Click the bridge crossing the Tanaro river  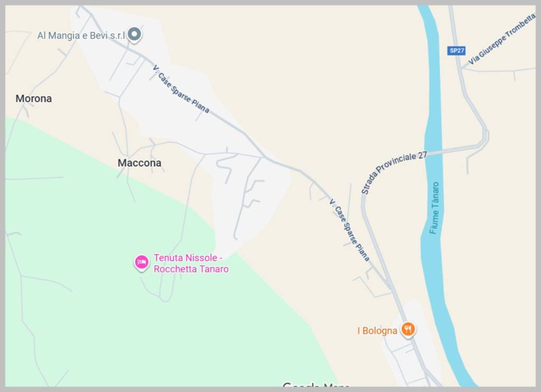tap(433, 152)
